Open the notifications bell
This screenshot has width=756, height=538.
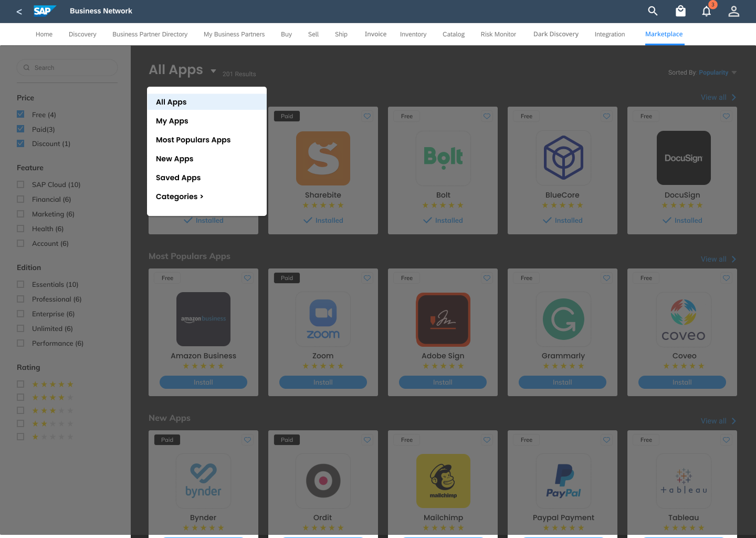[707, 11]
